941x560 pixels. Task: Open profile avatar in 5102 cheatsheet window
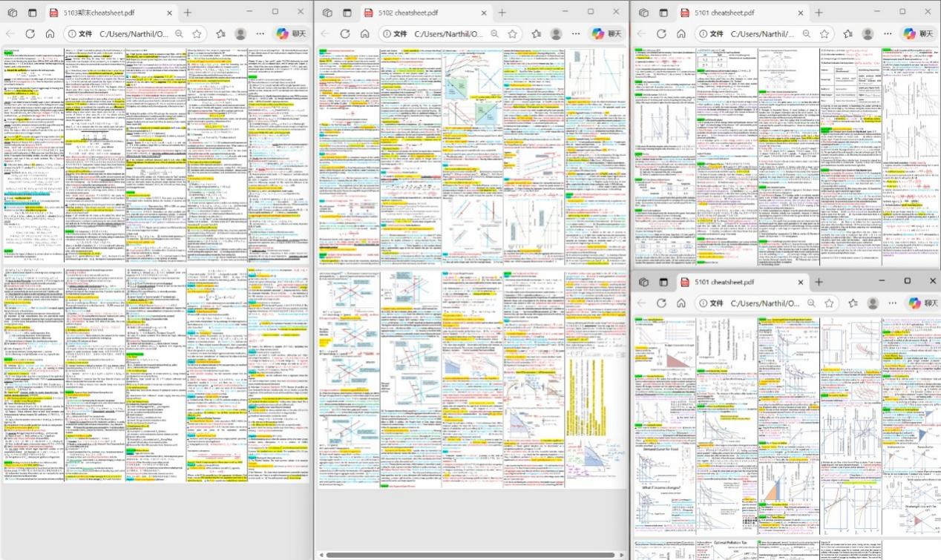[x=556, y=34]
